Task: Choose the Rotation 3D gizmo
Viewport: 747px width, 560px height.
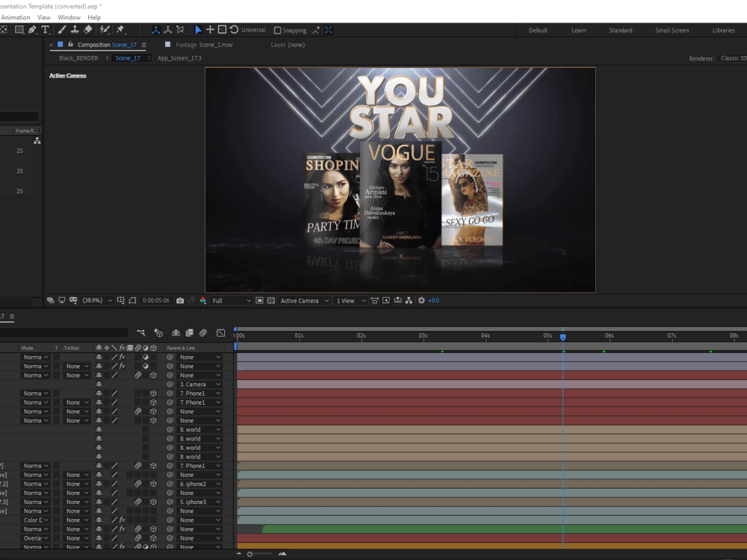Action: 234,30
